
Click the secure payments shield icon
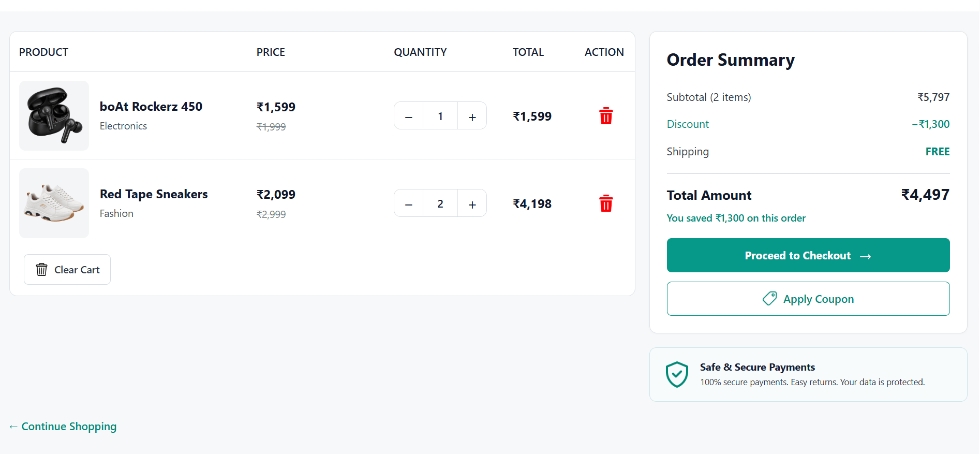coord(677,374)
